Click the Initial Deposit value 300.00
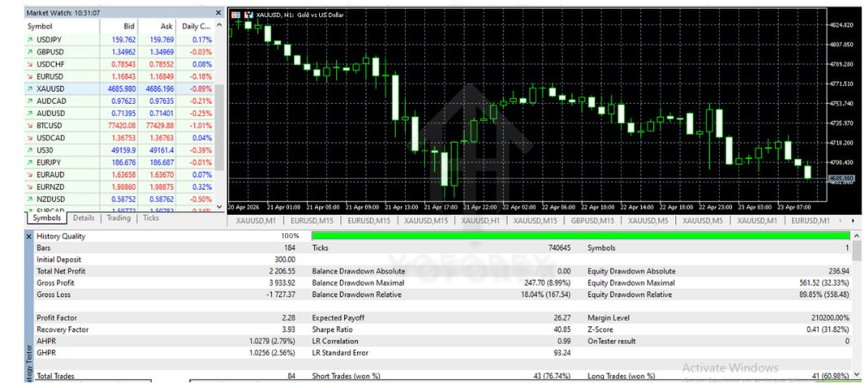The image size is (868, 388). pyautogui.click(x=285, y=259)
